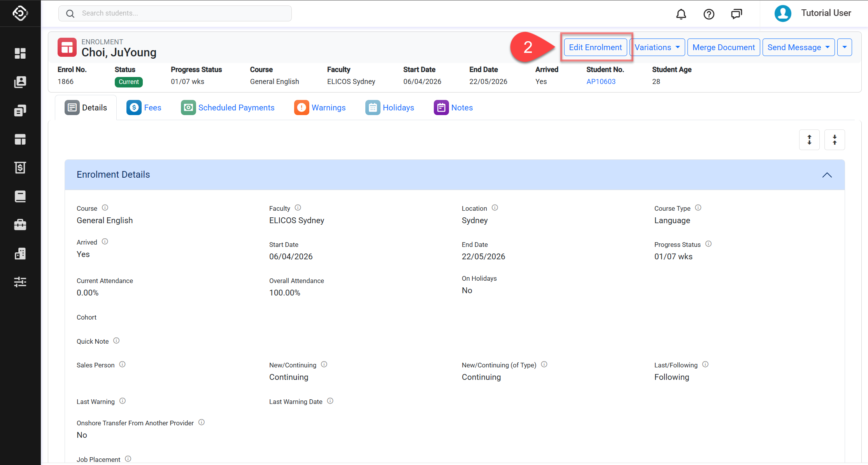The width and height of the screenshot is (868, 465).
Task: Click the help question mark icon
Action: coord(709,14)
